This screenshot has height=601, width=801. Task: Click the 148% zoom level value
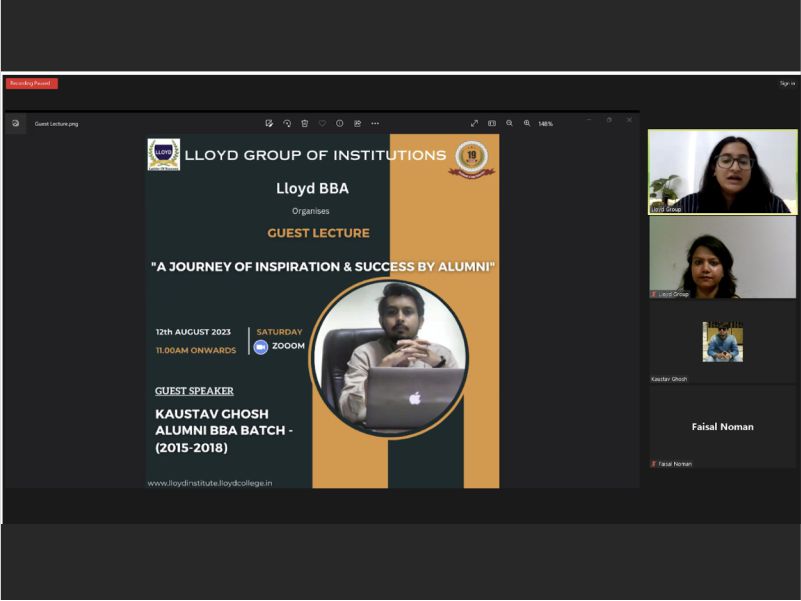[x=546, y=124]
